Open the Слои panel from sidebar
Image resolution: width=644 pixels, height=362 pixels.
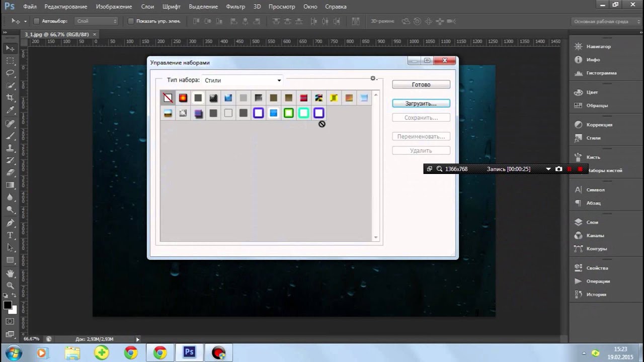point(592,222)
